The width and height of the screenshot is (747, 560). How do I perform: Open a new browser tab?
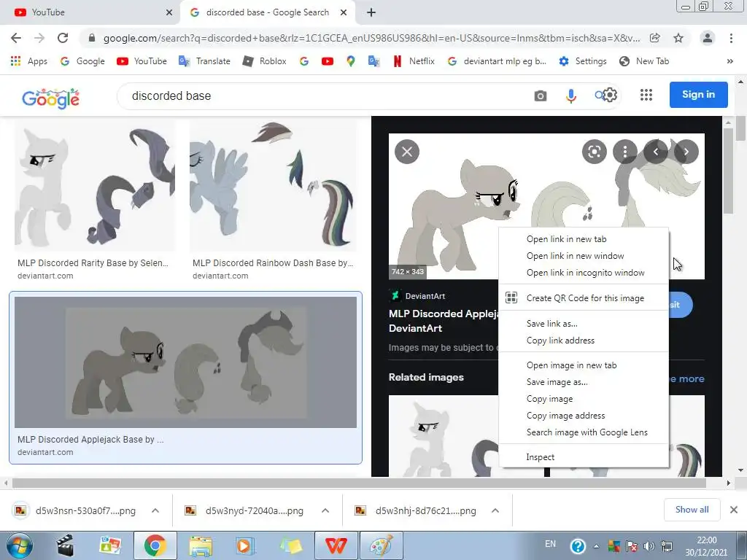pos(371,12)
